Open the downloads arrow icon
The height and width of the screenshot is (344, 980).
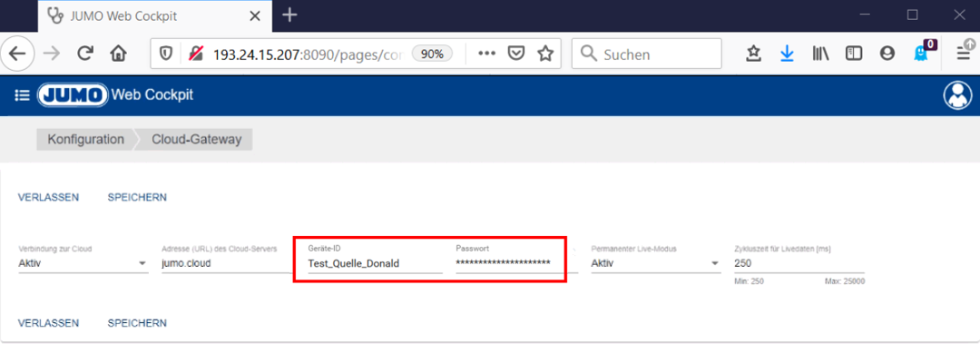[x=787, y=54]
